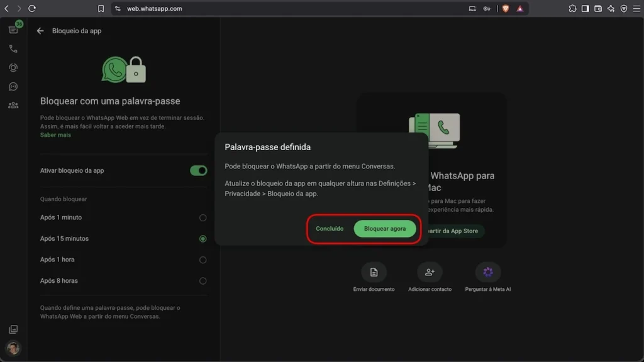
Task: Open the Brave Shields lion icon
Action: pos(506,8)
